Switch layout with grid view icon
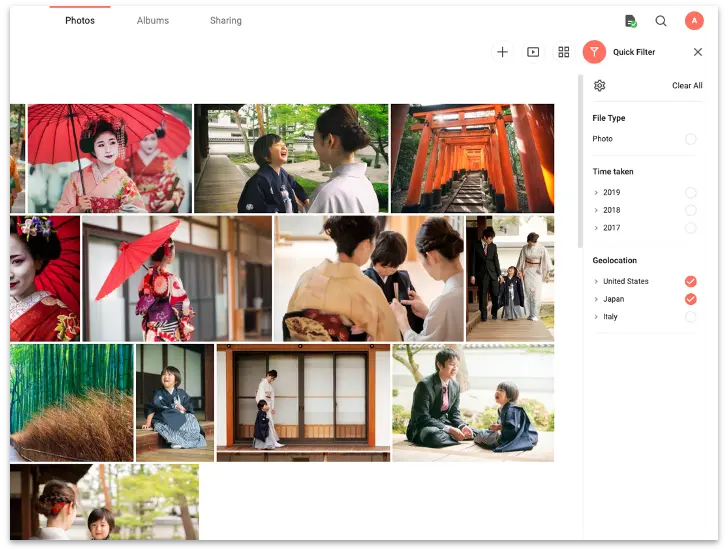Image resolution: width=728 pixels, height=552 pixels. [564, 52]
